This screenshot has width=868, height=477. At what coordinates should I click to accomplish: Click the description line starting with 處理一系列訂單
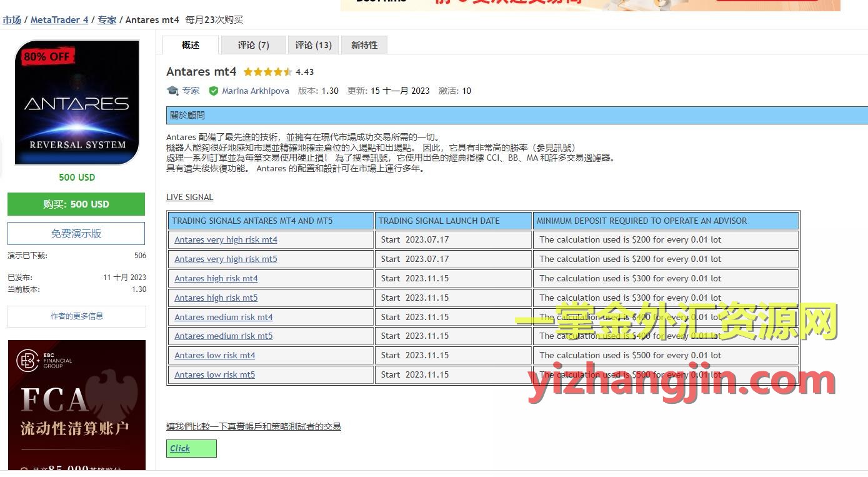391,158
